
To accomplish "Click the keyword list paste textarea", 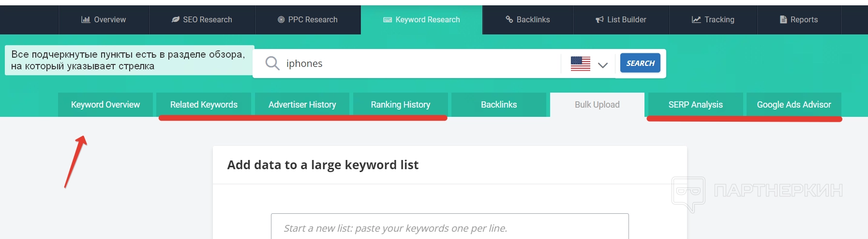I will click(x=449, y=228).
